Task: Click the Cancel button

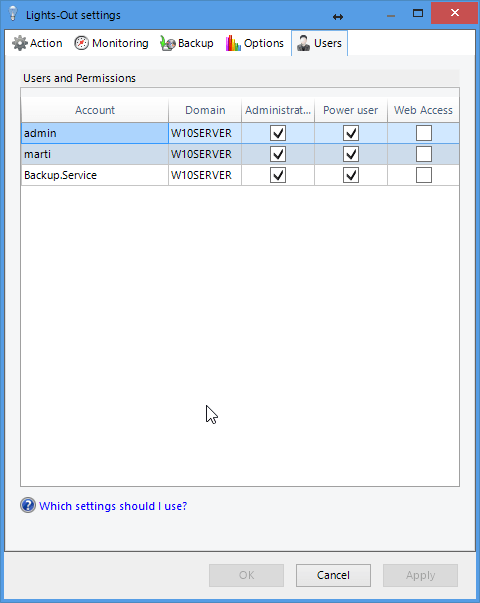Action: coord(333,575)
